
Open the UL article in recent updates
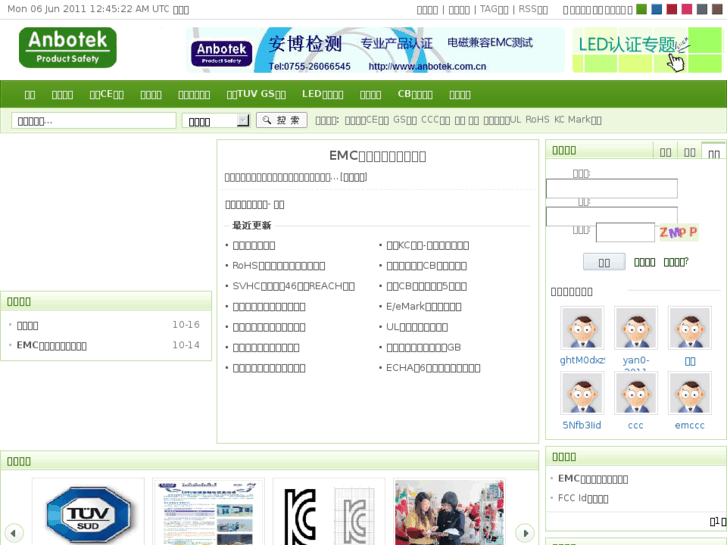tap(417, 327)
